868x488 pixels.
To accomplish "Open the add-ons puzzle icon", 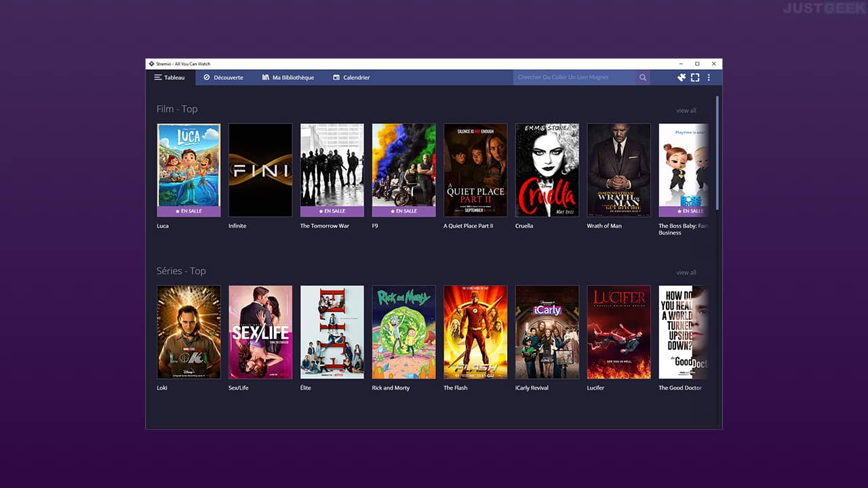I will (x=682, y=77).
